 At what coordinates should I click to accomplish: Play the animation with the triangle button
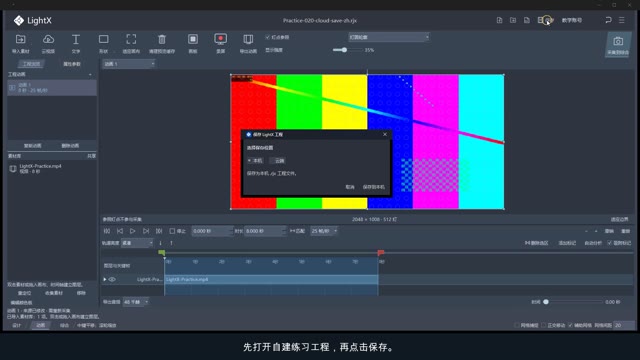pyautogui.click(x=133, y=231)
